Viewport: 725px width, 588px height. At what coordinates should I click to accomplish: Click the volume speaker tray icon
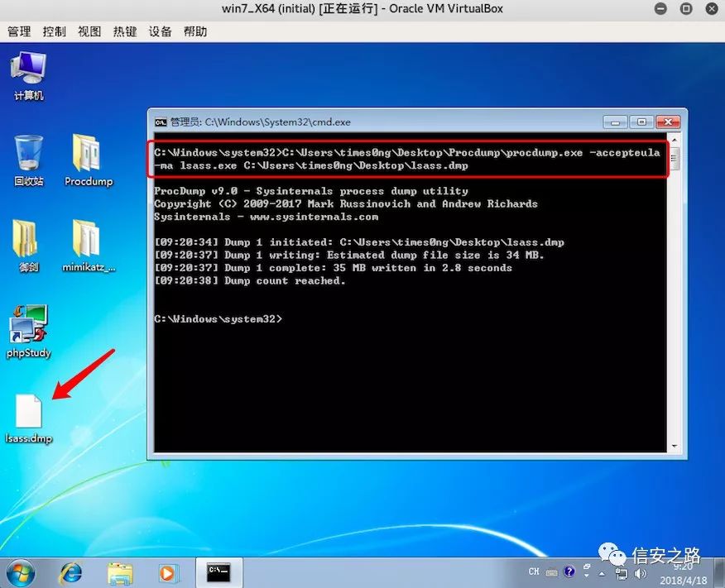[x=641, y=574]
